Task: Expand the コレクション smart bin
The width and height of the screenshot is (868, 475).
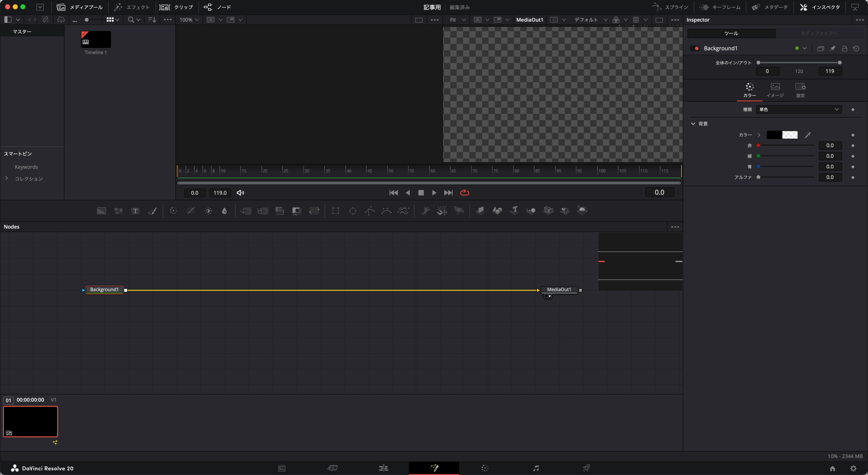Action: point(6,178)
